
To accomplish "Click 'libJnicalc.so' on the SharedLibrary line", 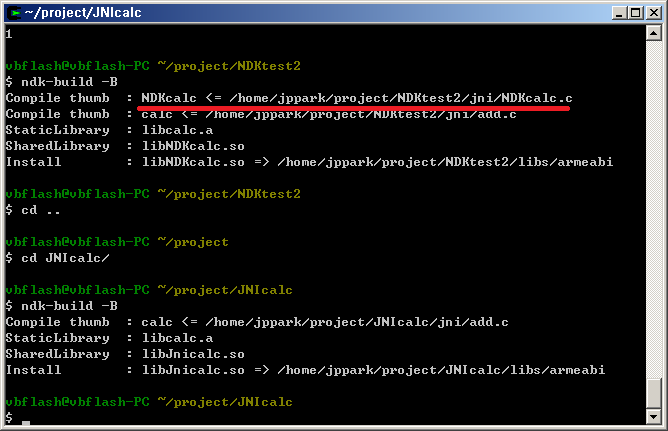I will (193, 354).
